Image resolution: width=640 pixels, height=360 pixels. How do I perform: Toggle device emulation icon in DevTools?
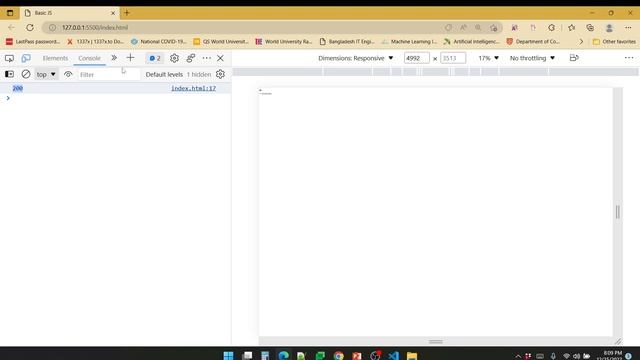pos(26,58)
